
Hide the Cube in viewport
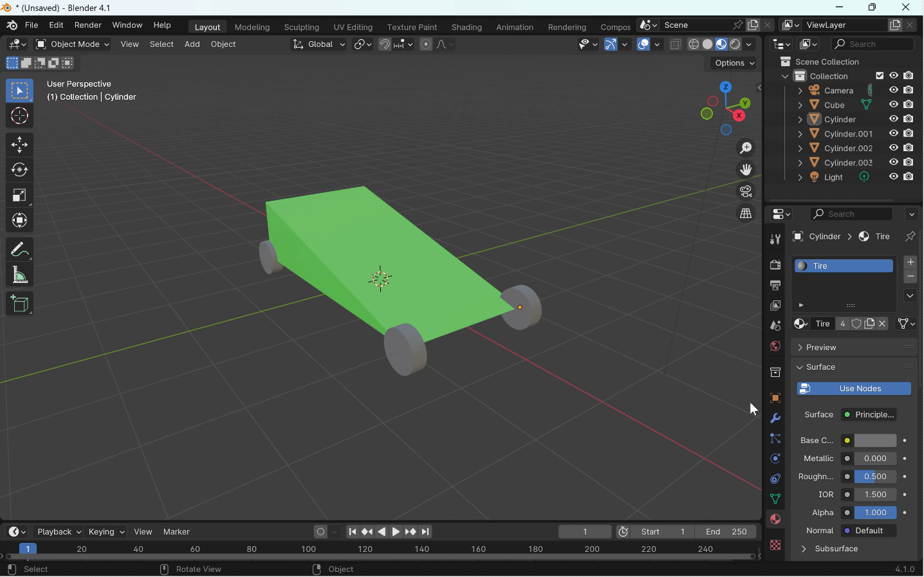point(894,105)
